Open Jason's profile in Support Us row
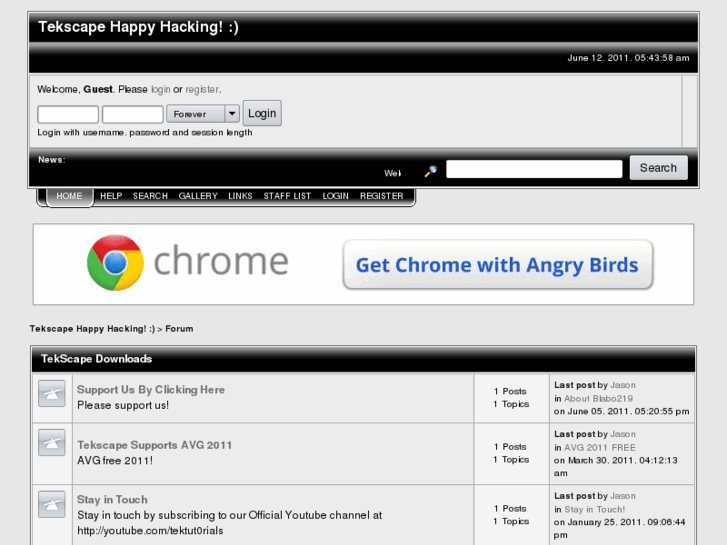This screenshot has height=545, width=727. (623, 385)
